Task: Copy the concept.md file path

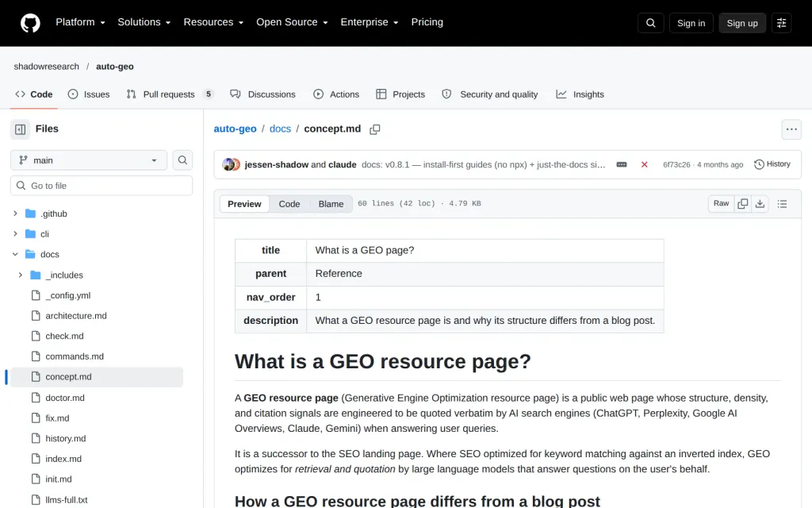Action: pyautogui.click(x=375, y=129)
